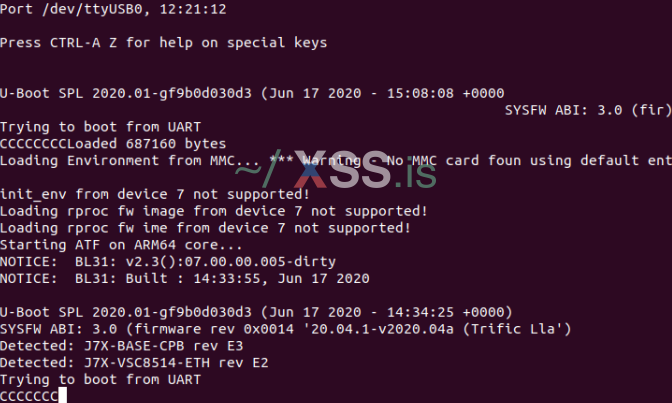Click the "init_env from device 7" line
The image size is (672, 403).
pos(155,194)
